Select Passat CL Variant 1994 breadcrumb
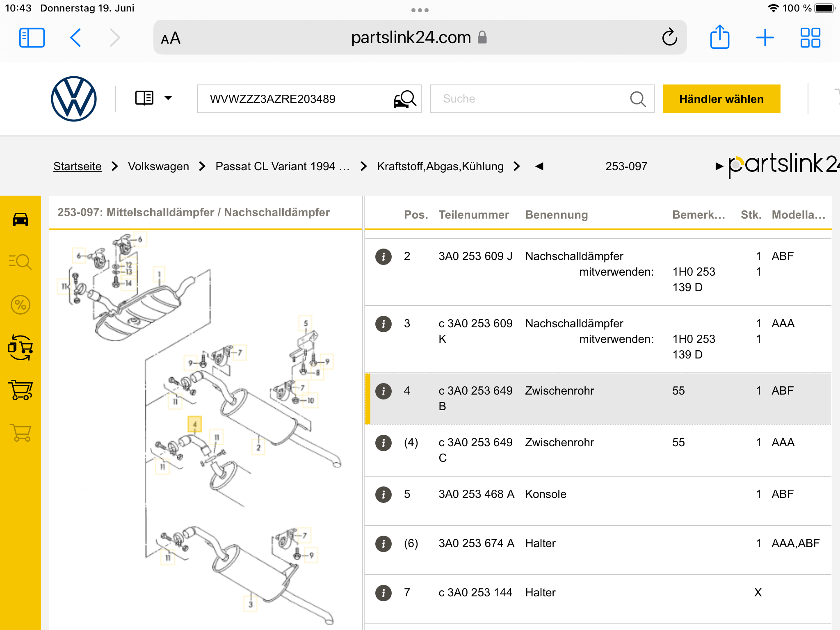Viewport: 840px width, 630px height. (x=283, y=166)
